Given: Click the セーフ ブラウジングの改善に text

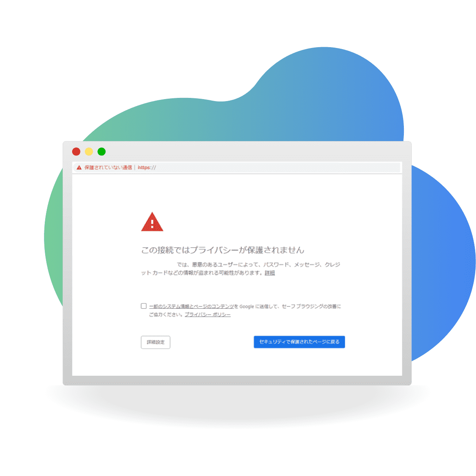Looking at the screenshot, I should tap(312, 306).
